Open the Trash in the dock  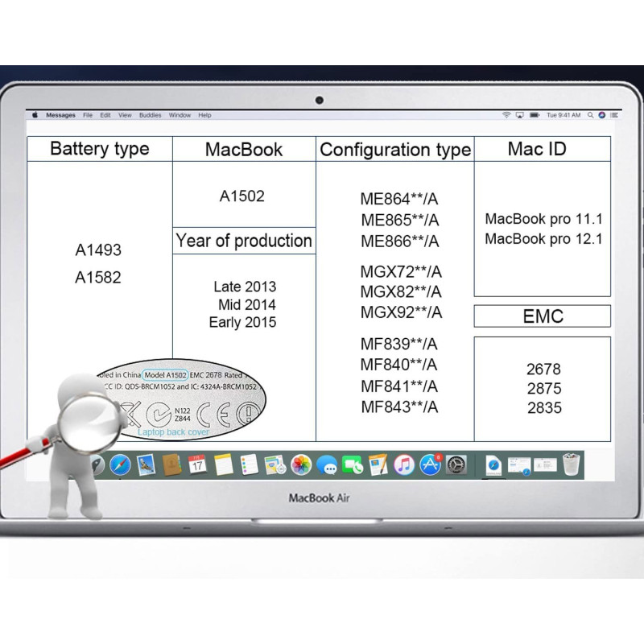point(571,464)
